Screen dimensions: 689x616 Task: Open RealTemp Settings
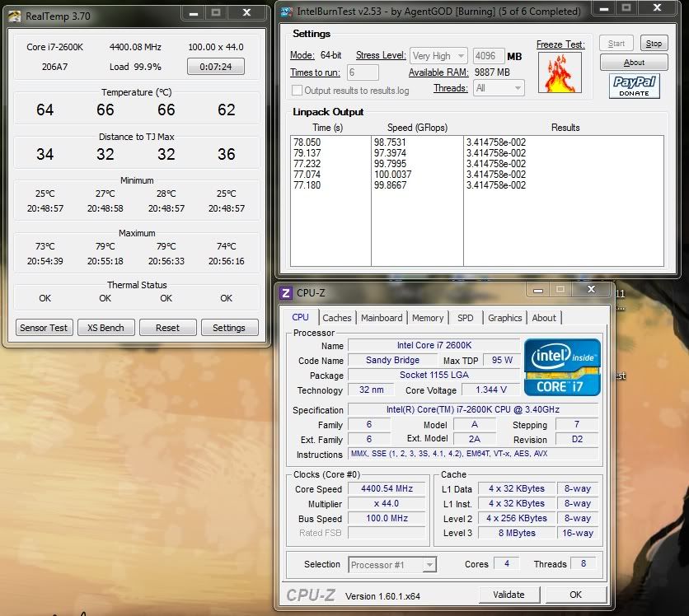coord(229,328)
